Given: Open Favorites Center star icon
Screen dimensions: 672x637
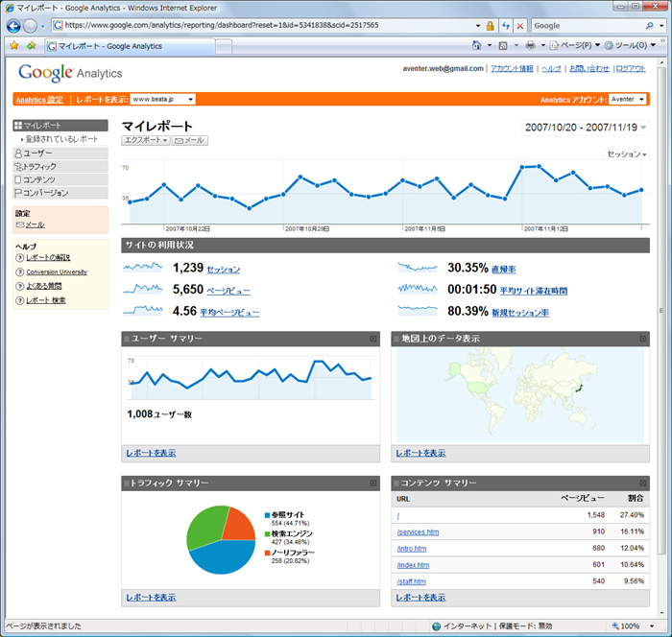Looking at the screenshot, I should (14, 45).
